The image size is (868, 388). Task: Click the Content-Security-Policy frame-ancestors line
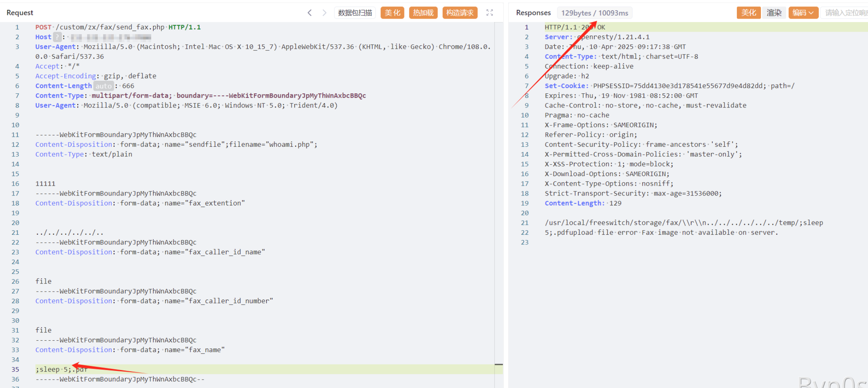tap(641, 144)
